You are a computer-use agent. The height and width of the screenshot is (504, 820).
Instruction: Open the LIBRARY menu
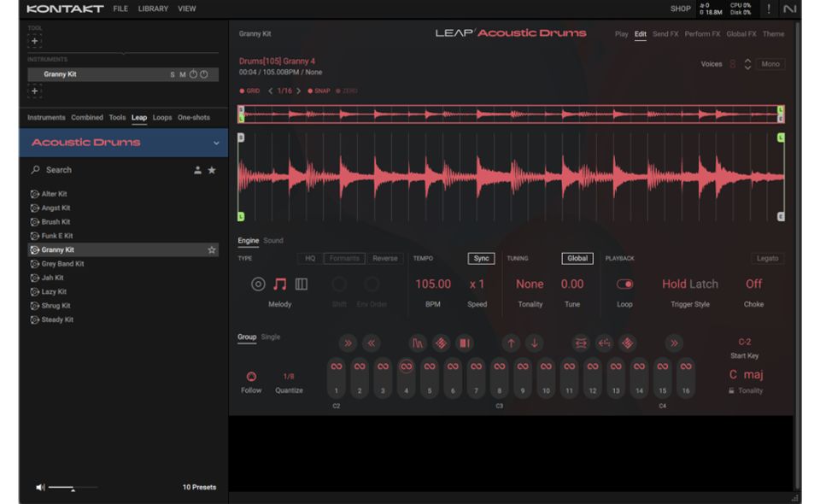pos(153,9)
